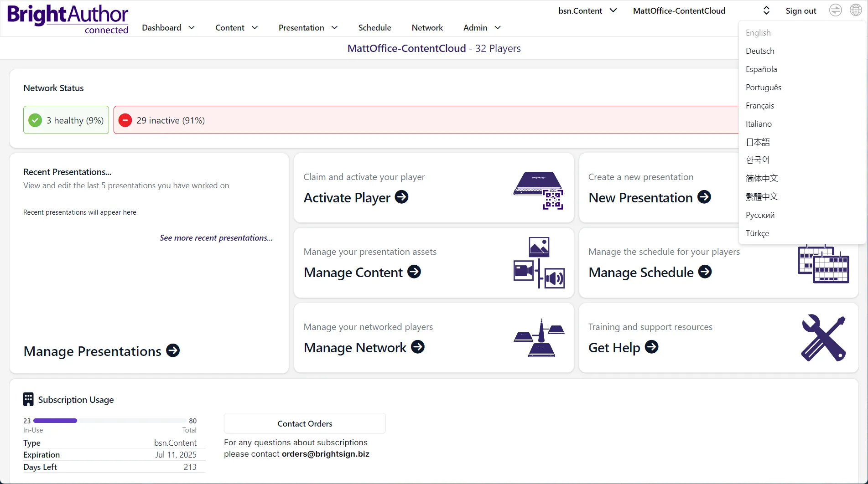Screen dimensions: 868x484
Task: Click the orders@brightsign.biz email address
Action: point(326,454)
